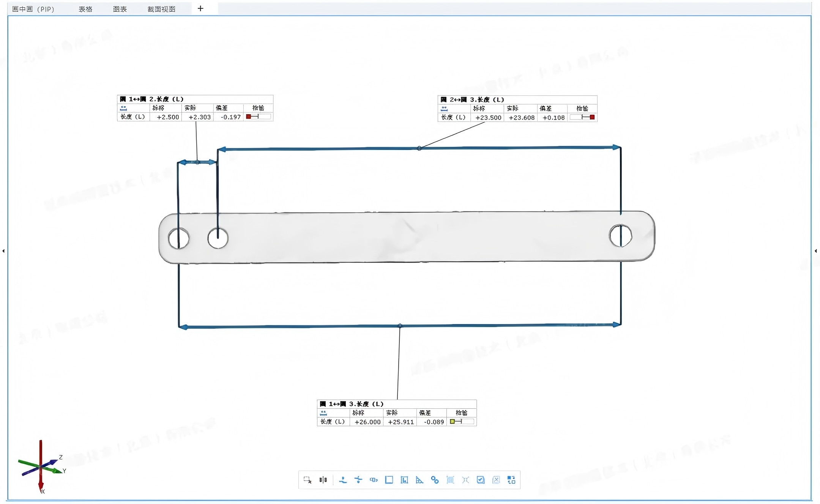Select the two-circles distance tool icon
Viewport: 820px width, 504px height.
click(x=435, y=480)
